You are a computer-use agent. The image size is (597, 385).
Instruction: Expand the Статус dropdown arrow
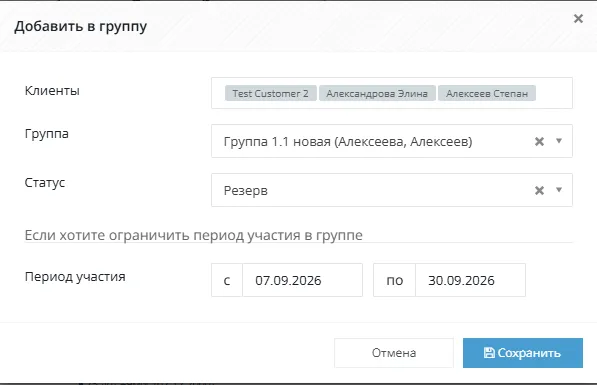559,190
